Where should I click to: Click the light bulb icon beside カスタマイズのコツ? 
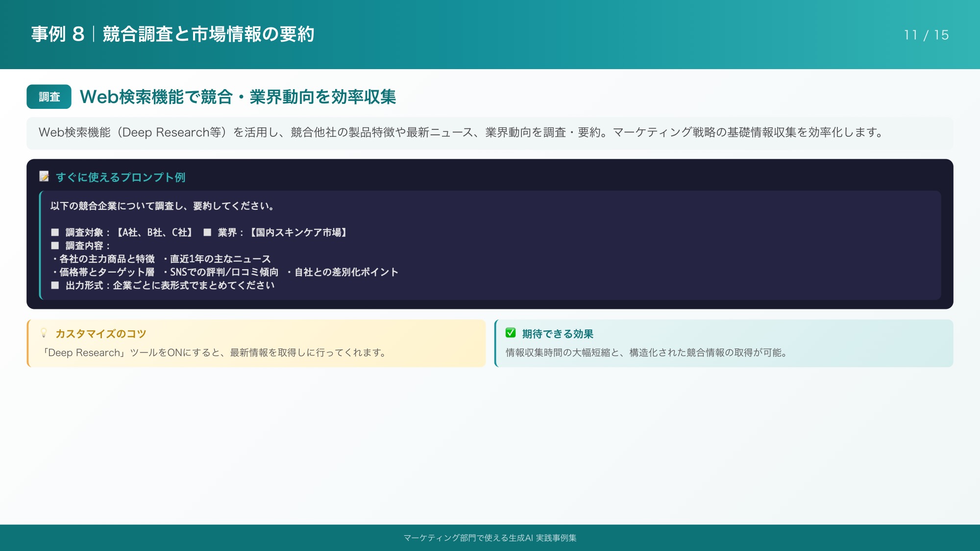[x=44, y=333]
